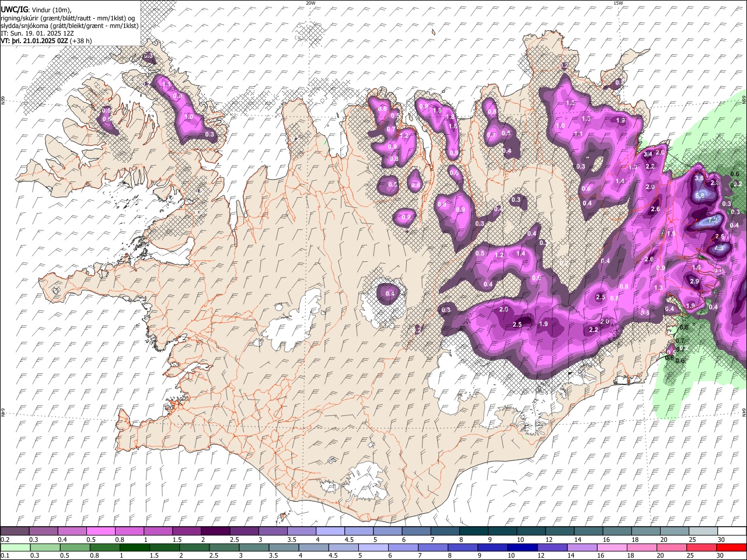The image size is (747, 560).
Task: Click the initial time IT: Sun. 19. 01. 2025 12Z
Action: pos(37,33)
